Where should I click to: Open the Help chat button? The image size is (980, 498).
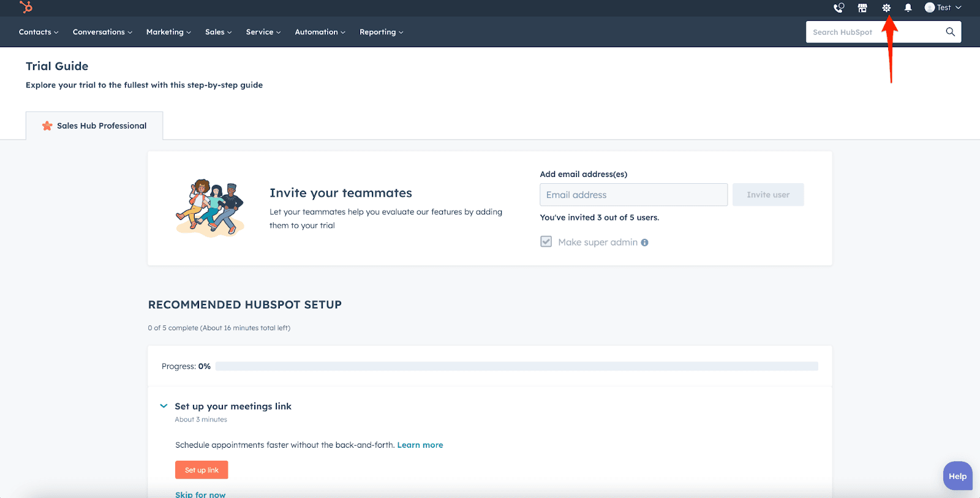(957, 476)
